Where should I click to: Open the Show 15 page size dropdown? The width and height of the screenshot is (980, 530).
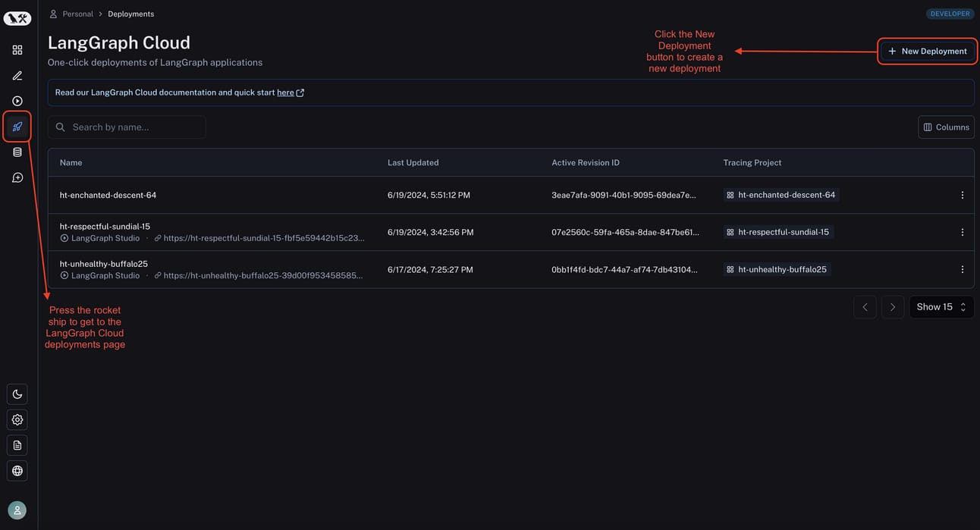coord(941,307)
